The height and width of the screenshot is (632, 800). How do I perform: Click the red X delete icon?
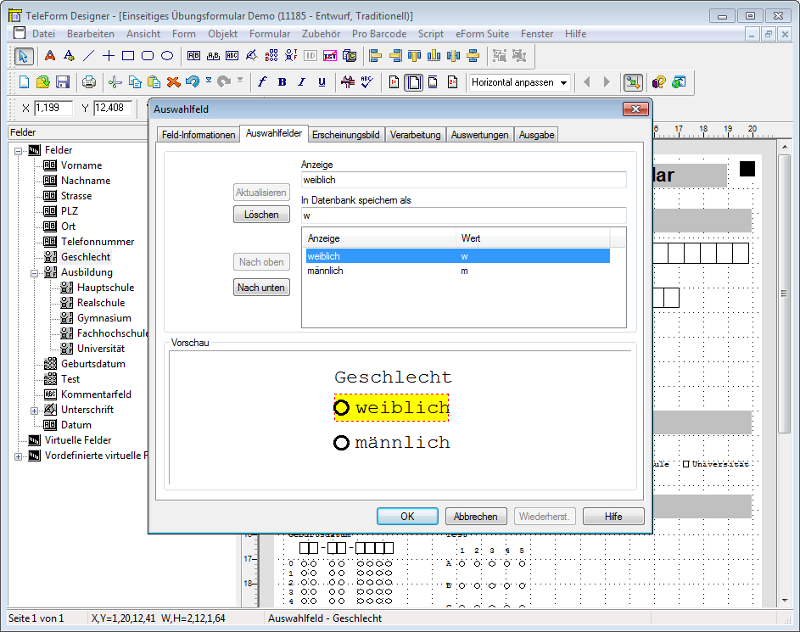(173, 82)
